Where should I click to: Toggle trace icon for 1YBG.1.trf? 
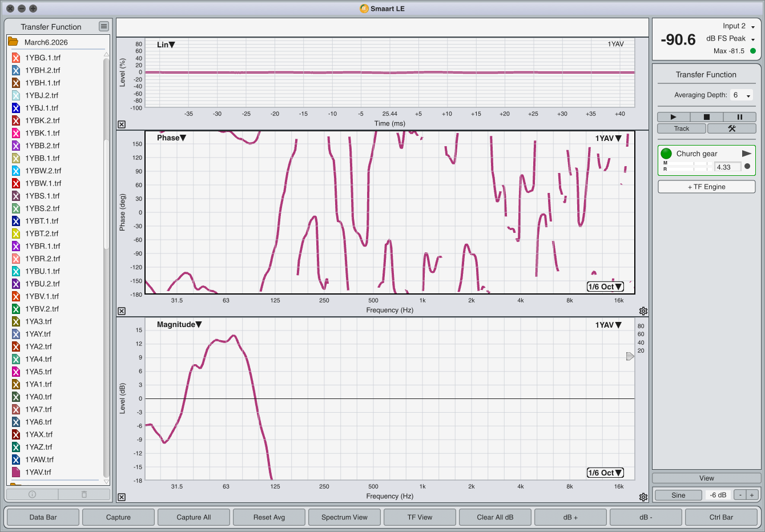(16, 58)
